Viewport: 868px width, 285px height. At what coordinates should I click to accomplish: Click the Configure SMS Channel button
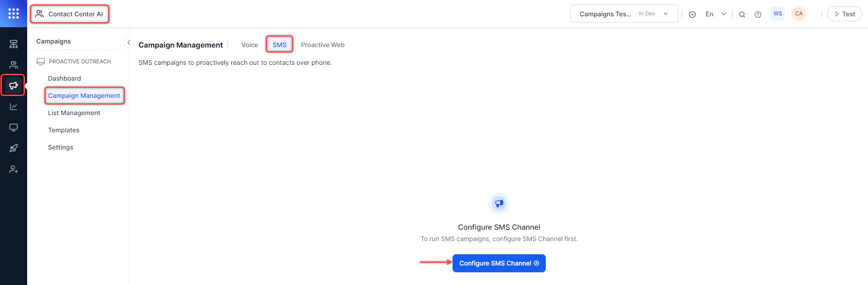(x=499, y=263)
